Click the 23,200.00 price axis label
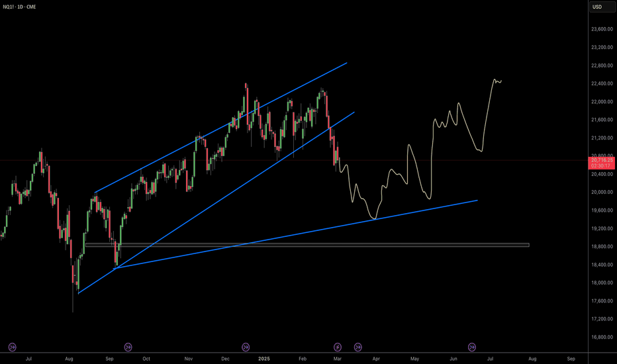Viewport: 617px width, 364px height. 602,47
